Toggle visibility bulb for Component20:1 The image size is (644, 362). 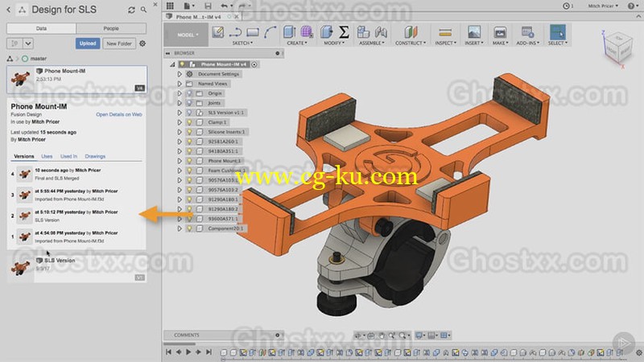tap(189, 228)
